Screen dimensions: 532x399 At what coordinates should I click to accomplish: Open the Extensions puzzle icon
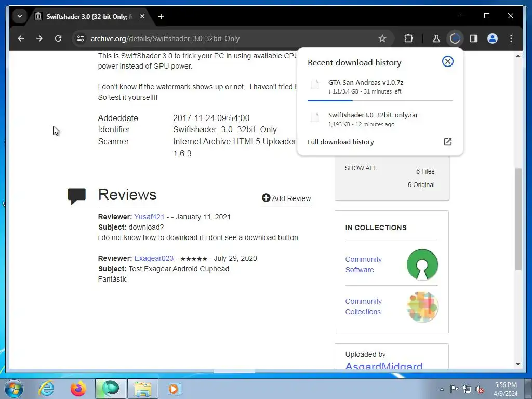pos(408,38)
